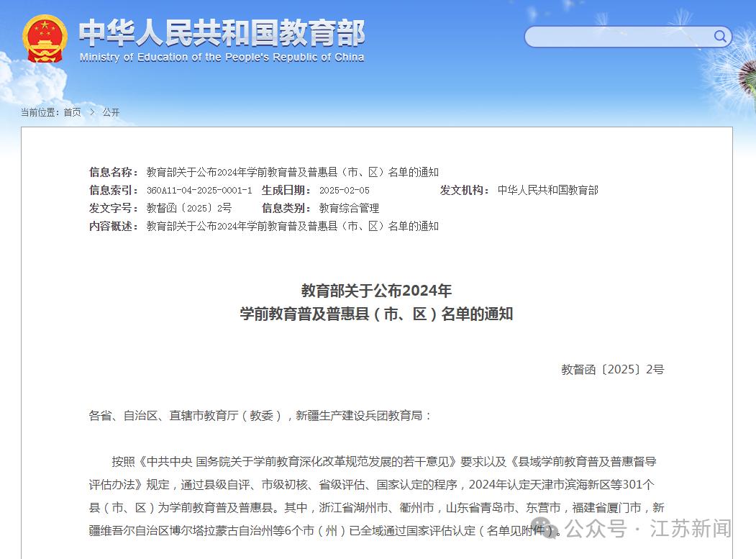This screenshot has width=756, height=559.
Task: Select issuing agency 中华人民共和国教育部 in metadata
Action: pos(547,191)
